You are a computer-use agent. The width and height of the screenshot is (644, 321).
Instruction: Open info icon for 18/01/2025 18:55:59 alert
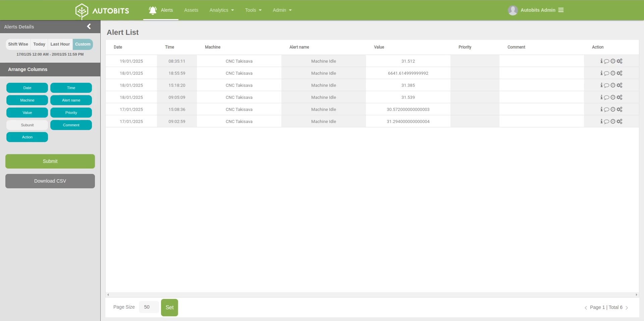[x=601, y=73]
